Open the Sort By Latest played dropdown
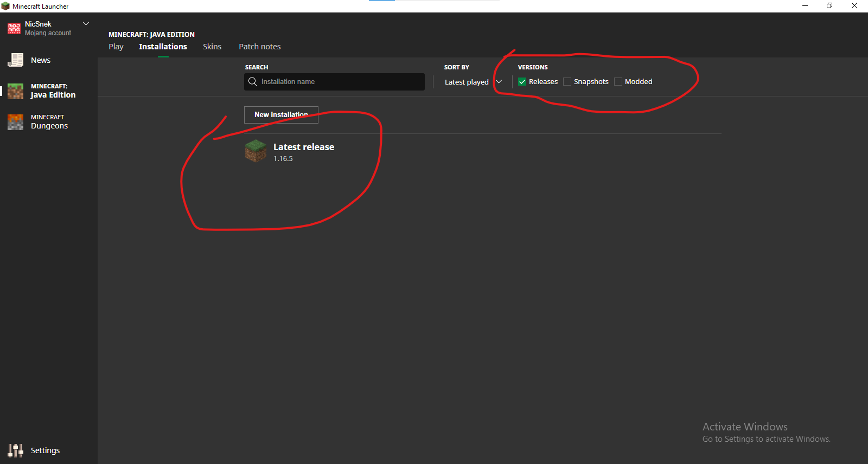This screenshot has width=868, height=464. click(x=473, y=82)
